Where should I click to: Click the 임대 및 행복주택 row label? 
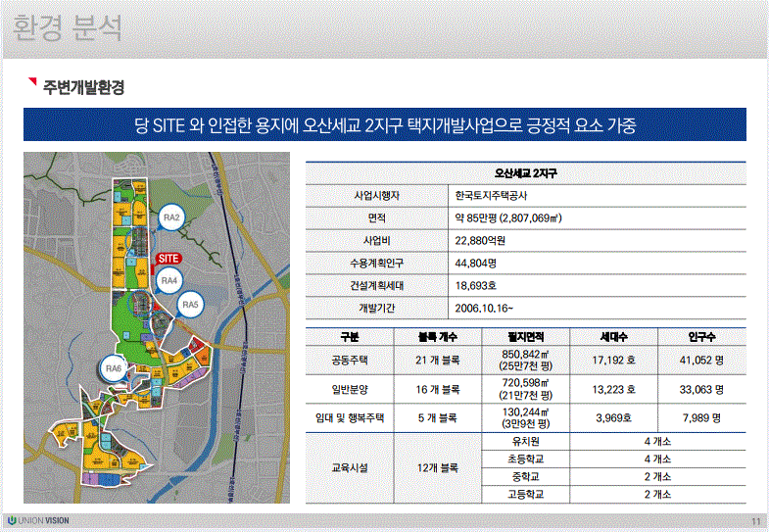(x=349, y=418)
